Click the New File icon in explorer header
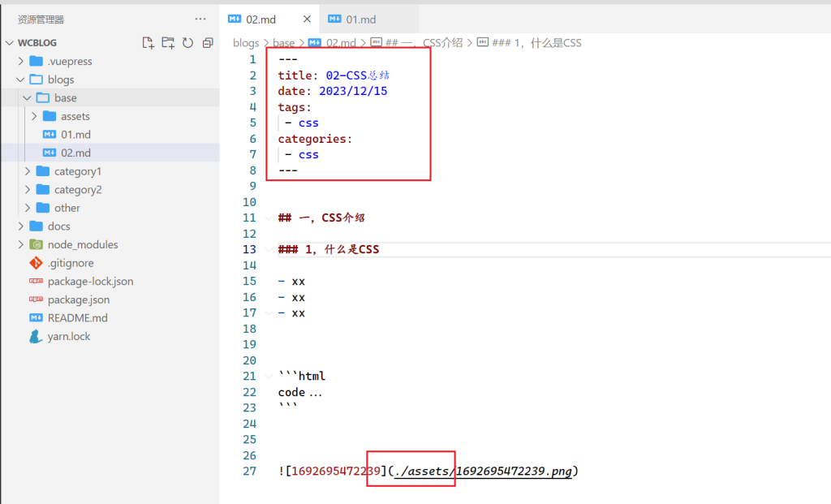 148,43
